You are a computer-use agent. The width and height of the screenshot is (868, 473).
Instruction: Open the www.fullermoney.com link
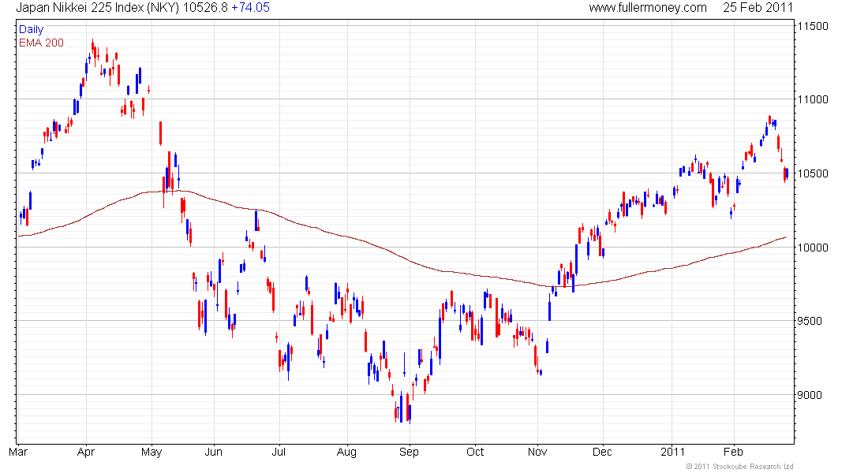(648, 8)
